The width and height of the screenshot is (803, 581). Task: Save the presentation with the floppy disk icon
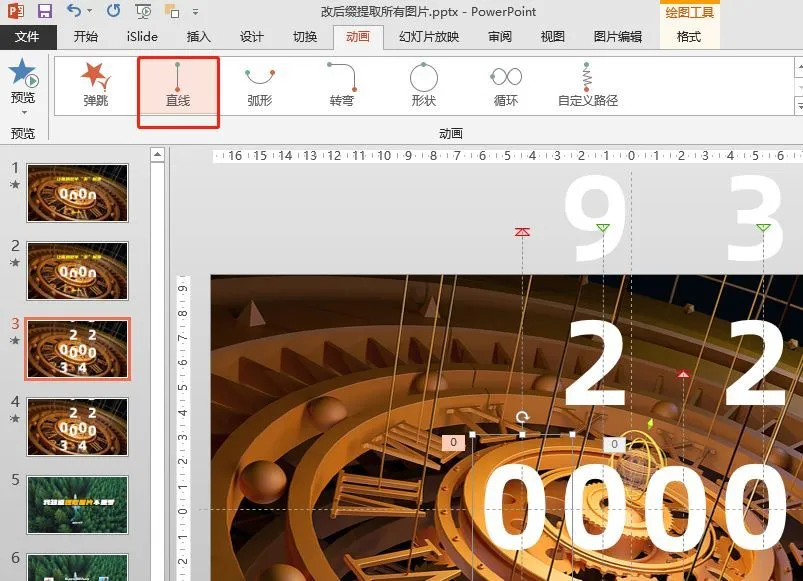[x=45, y=11]
